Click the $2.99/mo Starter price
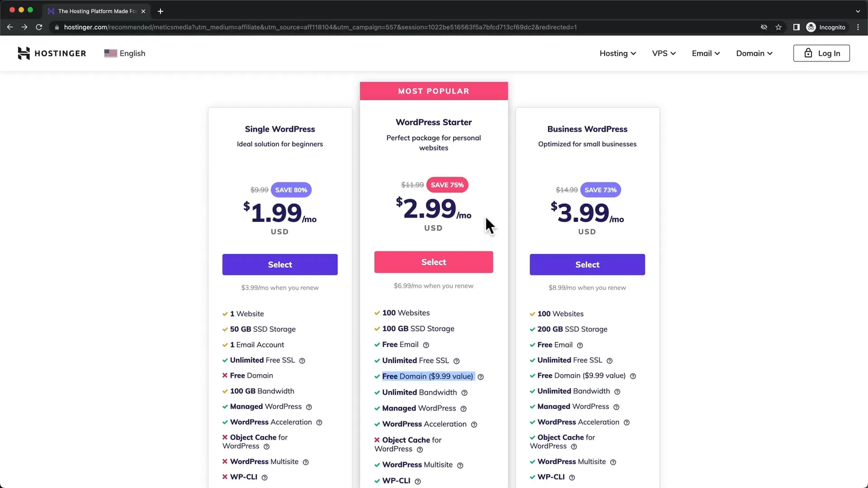 point(433,209)
